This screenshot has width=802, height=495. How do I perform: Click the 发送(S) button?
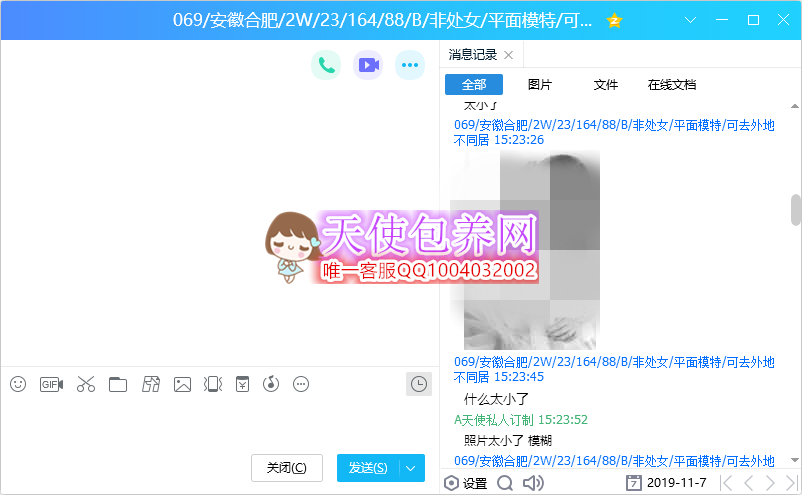(367, 468)
